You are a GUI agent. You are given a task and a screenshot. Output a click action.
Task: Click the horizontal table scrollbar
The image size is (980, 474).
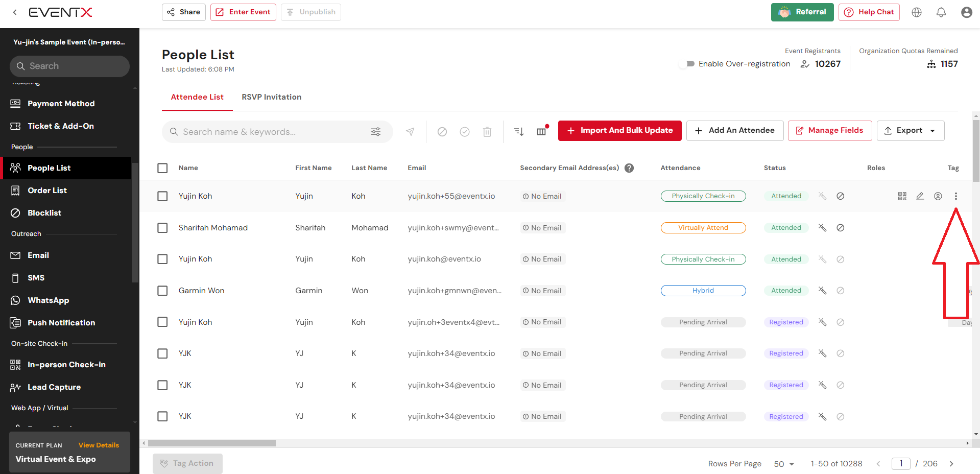(212, 443)
